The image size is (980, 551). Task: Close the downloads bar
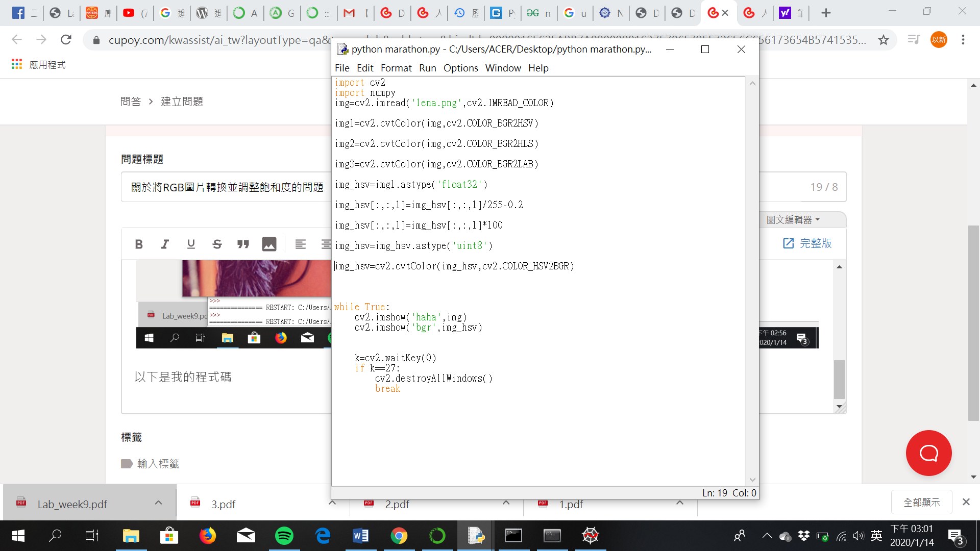966,502
